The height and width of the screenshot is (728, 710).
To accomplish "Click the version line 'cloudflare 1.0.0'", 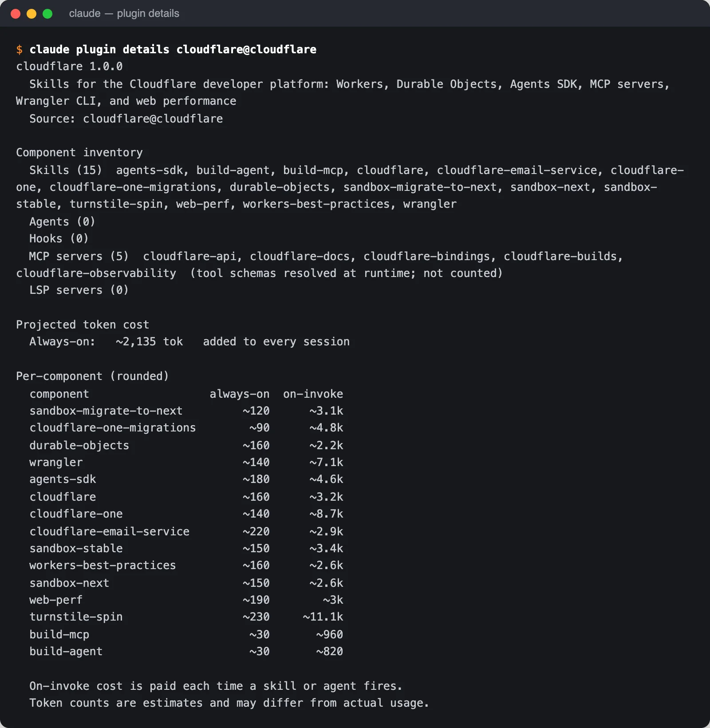I will point(69,67).
